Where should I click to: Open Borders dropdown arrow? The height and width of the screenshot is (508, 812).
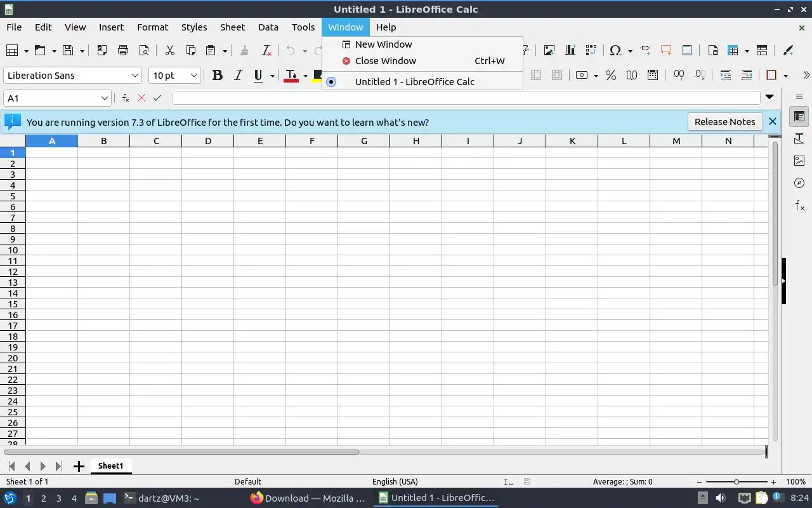click(785, 76)
